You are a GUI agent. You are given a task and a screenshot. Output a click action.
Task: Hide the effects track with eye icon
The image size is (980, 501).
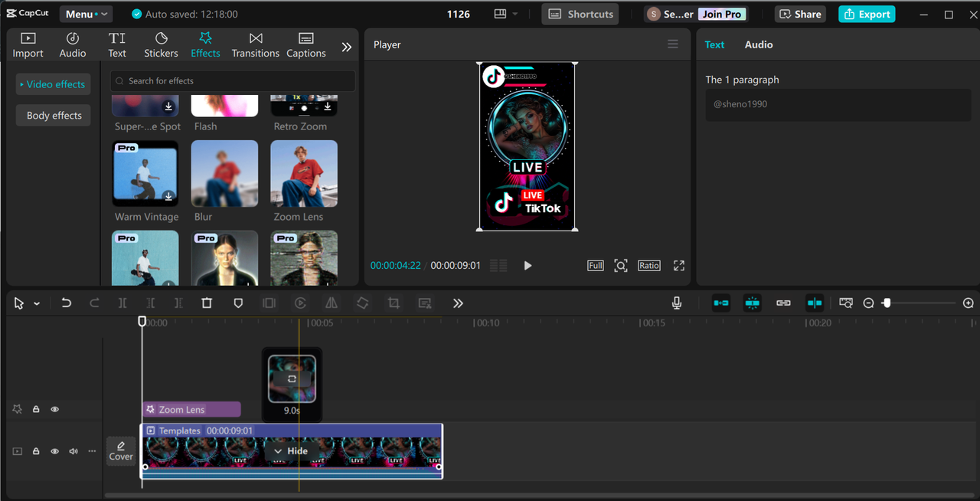pos(54,410)
